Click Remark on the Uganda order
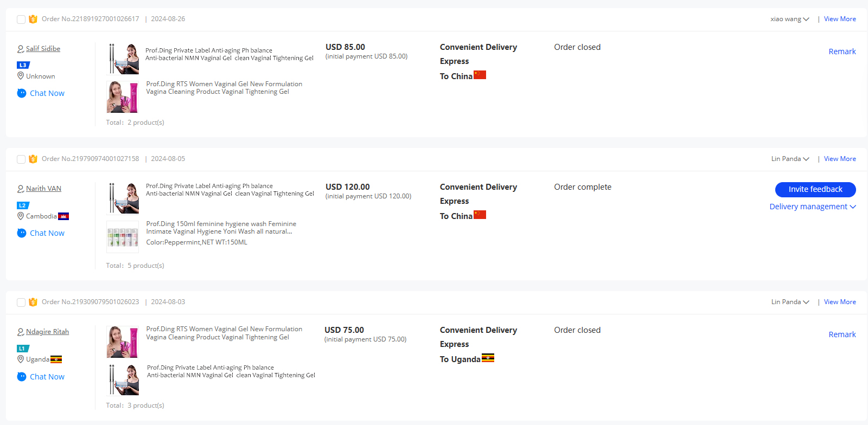The height and width of the screenshot is (425, 868). 842,334
